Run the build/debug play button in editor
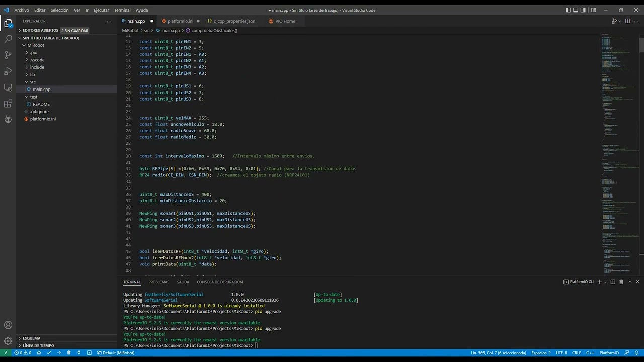 (x=614, y=21)
